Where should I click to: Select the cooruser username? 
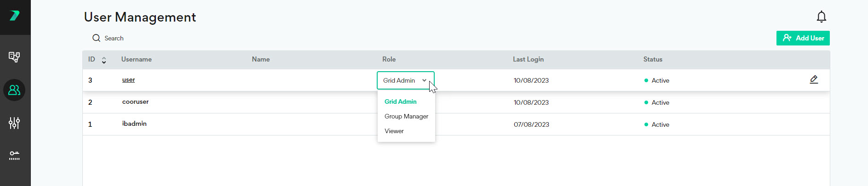(x=135, y=102)
